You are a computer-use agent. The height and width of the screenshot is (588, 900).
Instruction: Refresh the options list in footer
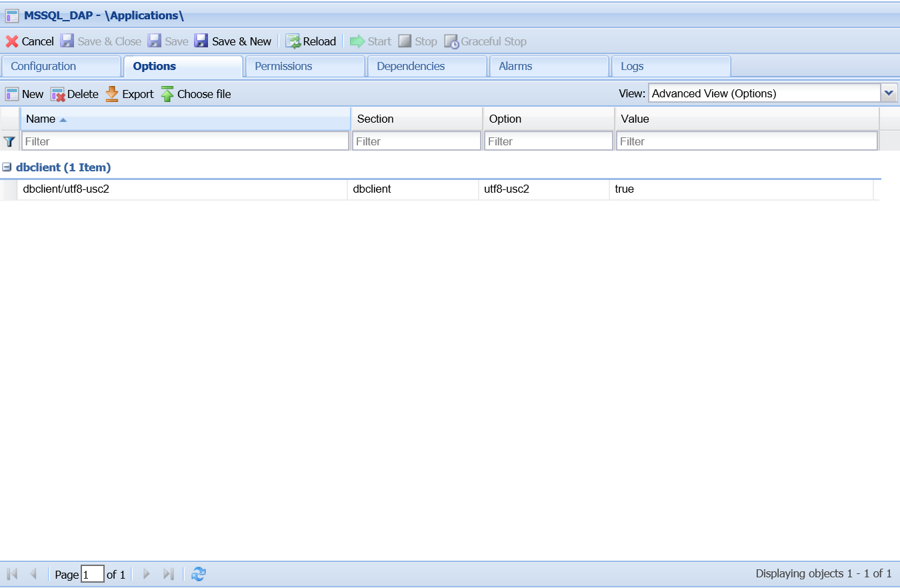tap(199, 574)
